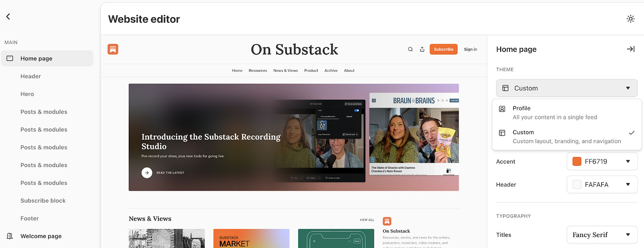Click the orange Accent color swatch
Image resolution: width=644 pixels, height=248 pixels.
(577, 161)
